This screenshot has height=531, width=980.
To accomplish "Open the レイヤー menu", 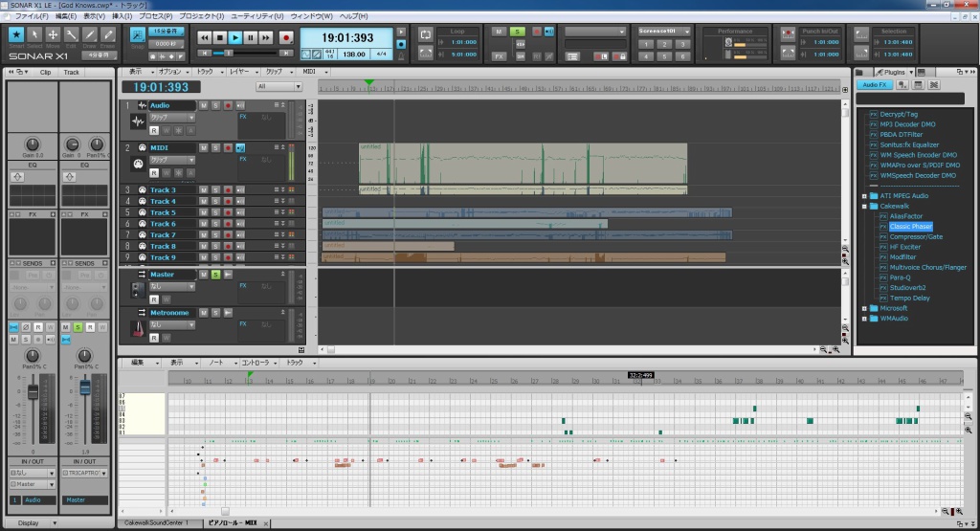I will [x=242, y=72].
